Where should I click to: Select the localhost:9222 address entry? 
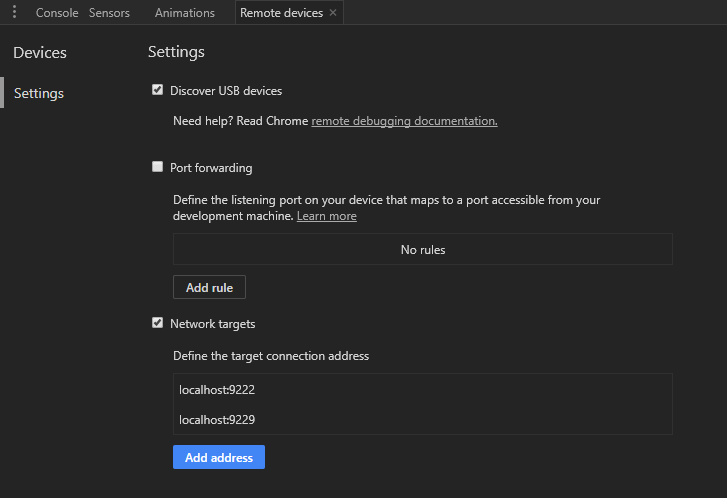(423, 389)
